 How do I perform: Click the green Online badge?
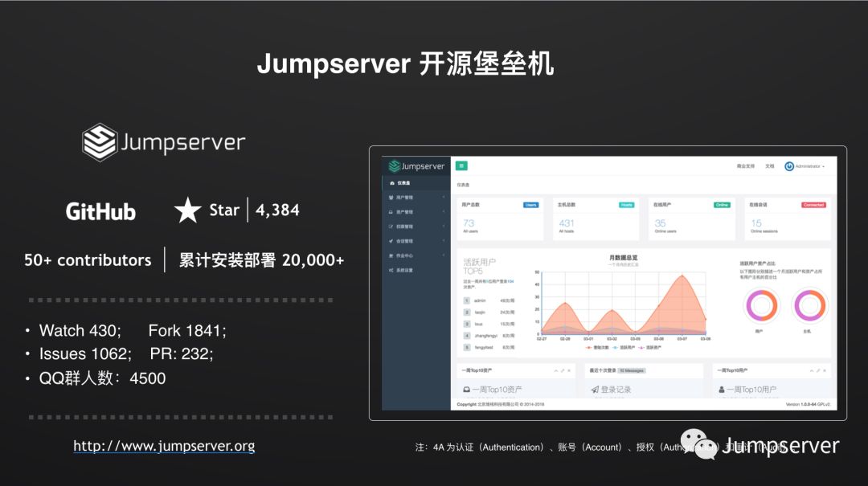tap(722, 205)
